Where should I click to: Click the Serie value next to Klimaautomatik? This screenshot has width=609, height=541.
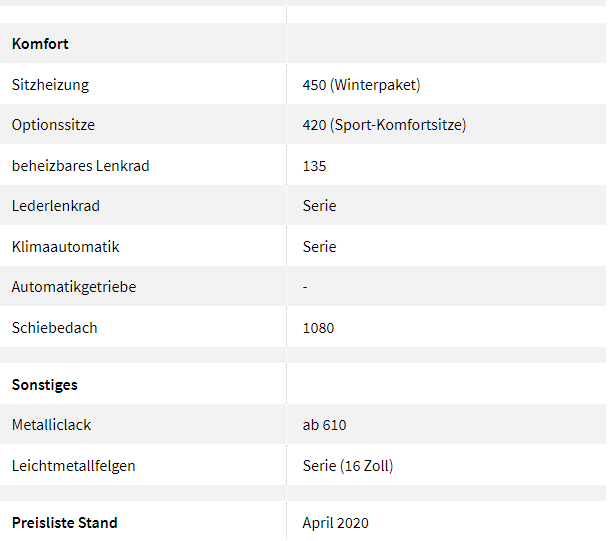[x=319, y=247]
